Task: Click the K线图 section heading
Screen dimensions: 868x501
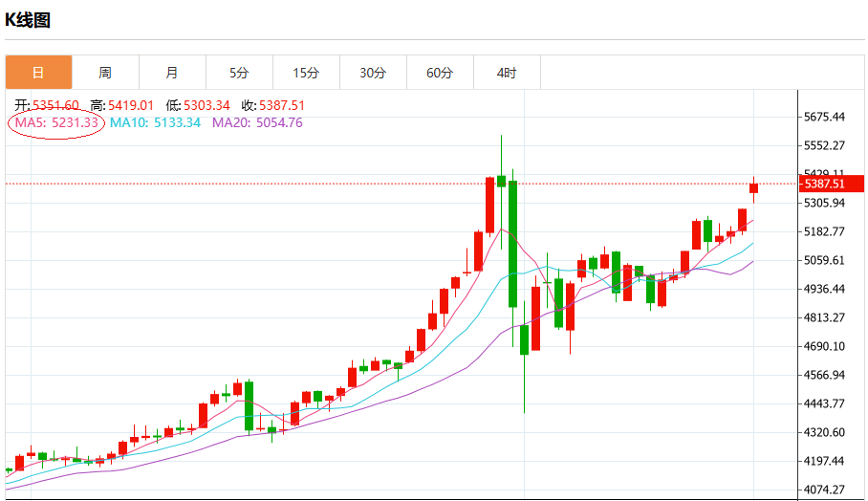Action: point(28,20)
